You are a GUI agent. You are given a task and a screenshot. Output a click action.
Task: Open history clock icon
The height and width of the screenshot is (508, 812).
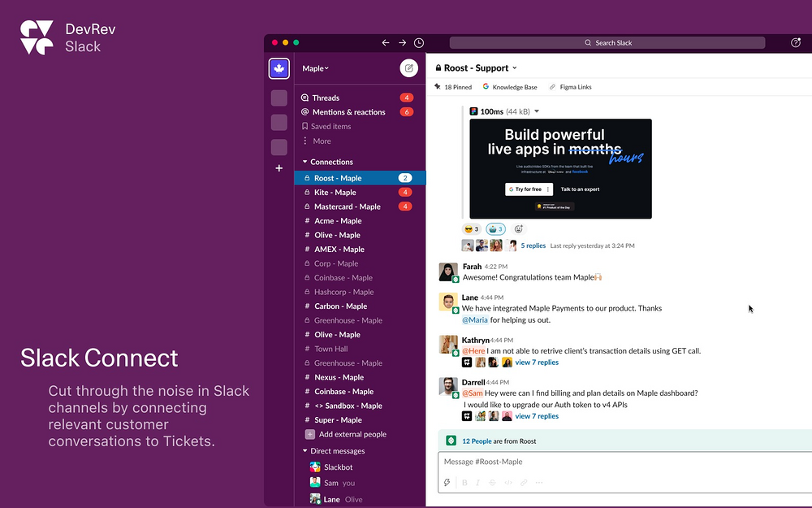pos(419,42)
